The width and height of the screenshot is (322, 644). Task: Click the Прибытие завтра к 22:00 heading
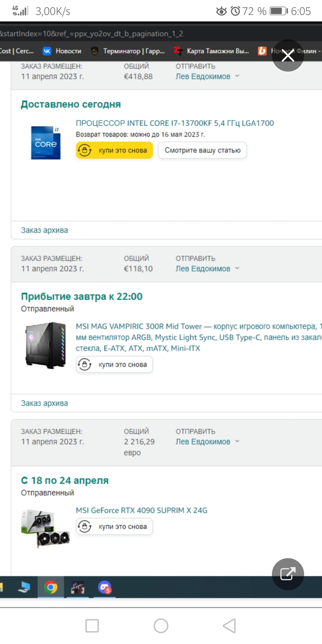point(82,296)
